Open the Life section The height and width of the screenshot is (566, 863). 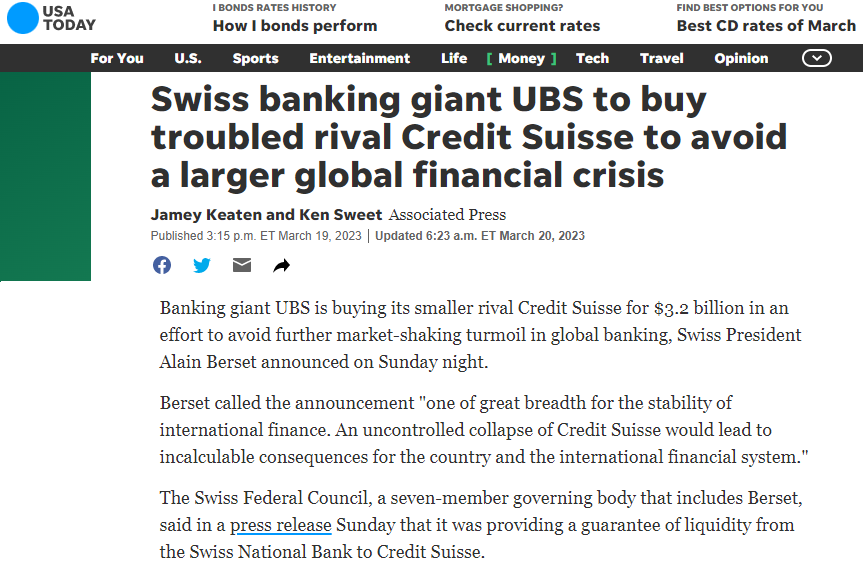(454, 58)
